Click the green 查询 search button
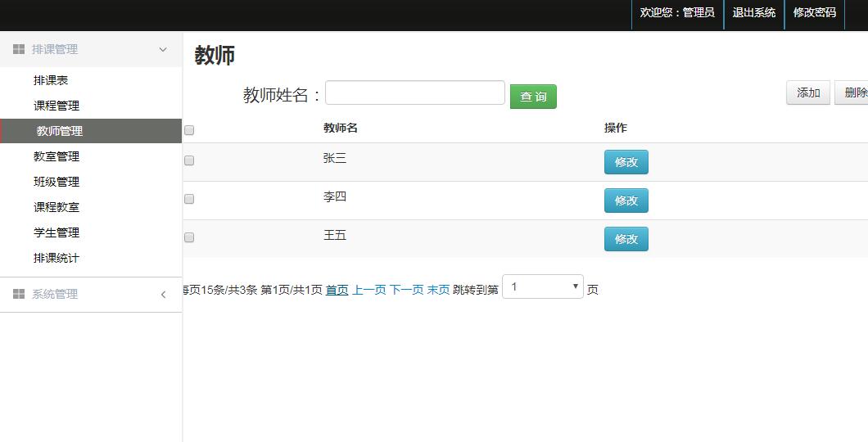 pos(533,97)
